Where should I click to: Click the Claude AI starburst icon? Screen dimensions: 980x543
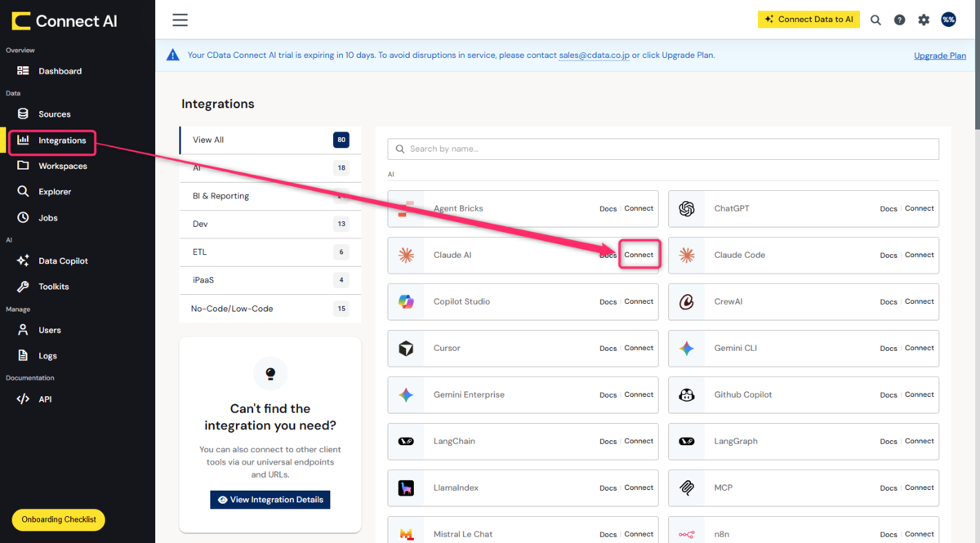[x=406, y=256]
